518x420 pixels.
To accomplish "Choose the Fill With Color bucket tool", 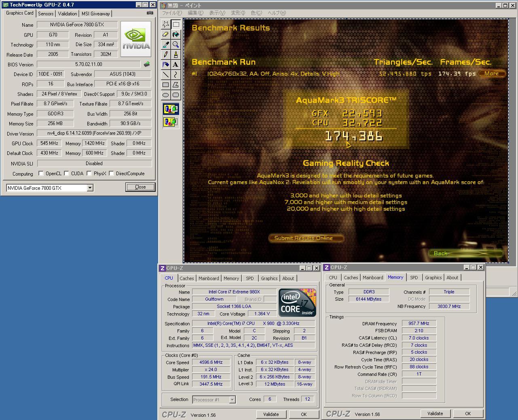I will click(175, 34).
